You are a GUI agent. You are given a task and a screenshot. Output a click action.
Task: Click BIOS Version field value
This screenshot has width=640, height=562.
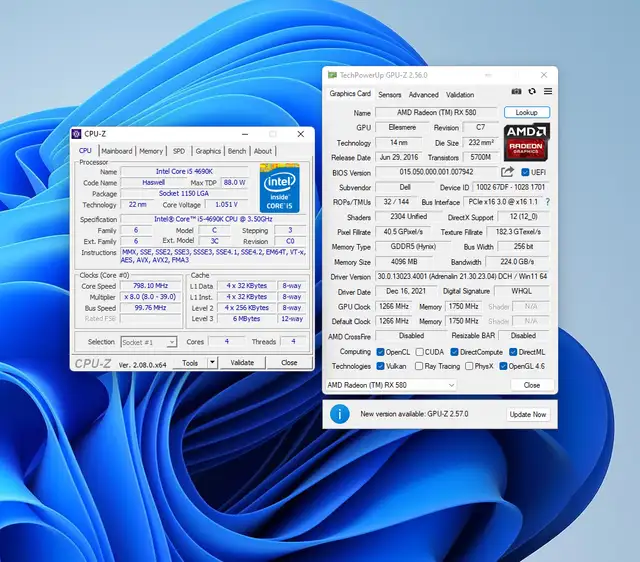(436, 172)
